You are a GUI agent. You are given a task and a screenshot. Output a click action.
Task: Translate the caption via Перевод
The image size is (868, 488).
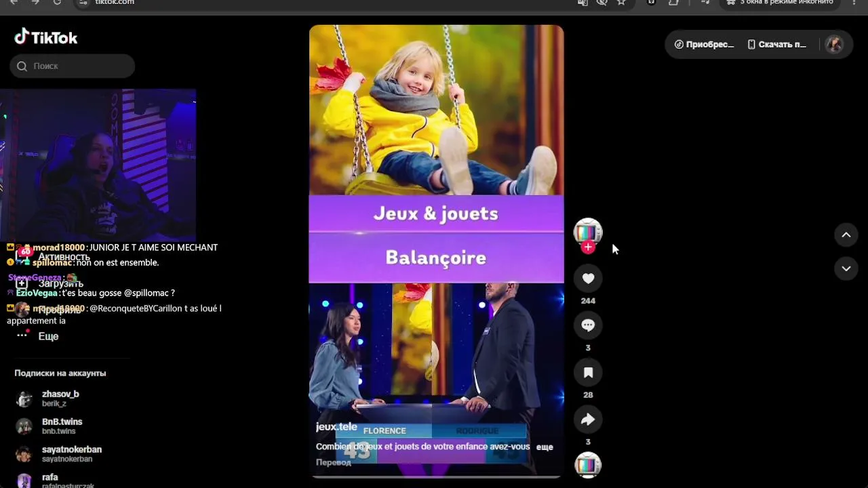(x=334, y=462)
